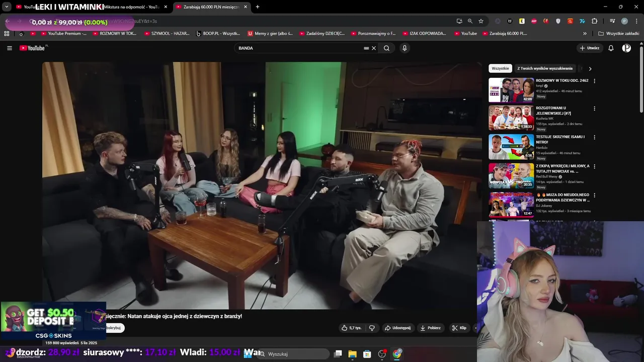Open the yellow extension icon in the toolbar
The height and width of the screenshot is (362, 644).
coord(522,21)
